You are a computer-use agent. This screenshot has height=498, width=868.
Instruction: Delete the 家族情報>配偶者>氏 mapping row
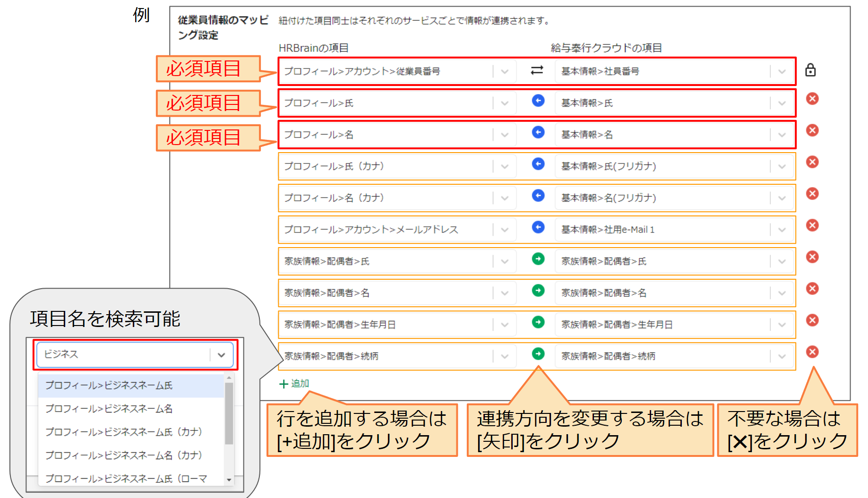[x=812, y=257]
